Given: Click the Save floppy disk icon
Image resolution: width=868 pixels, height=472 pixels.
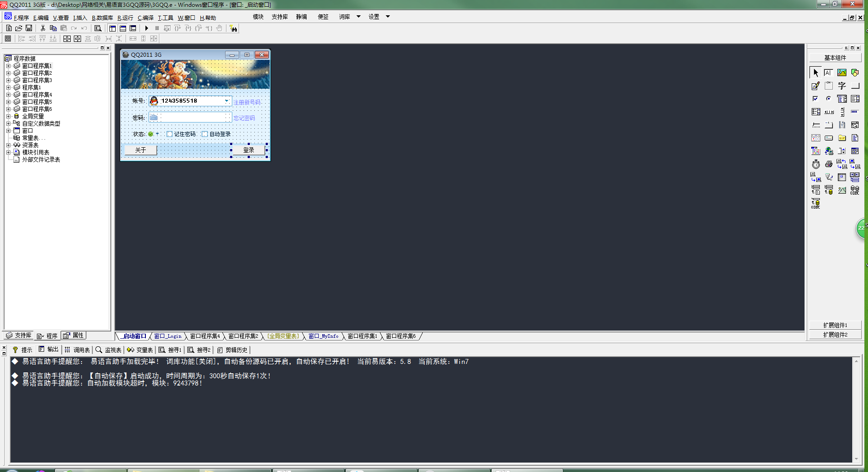Looking at the screenshot, I should [x=29, y=28].
